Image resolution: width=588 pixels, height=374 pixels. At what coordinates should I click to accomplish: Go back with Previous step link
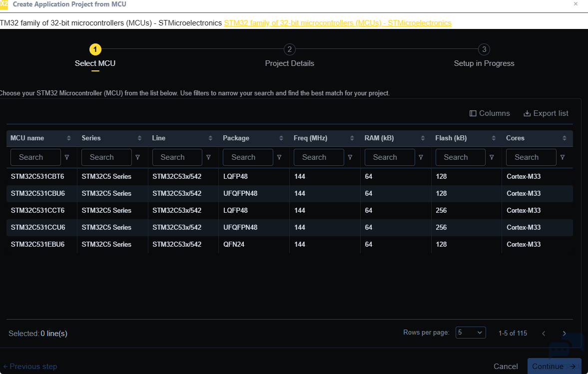30,366
